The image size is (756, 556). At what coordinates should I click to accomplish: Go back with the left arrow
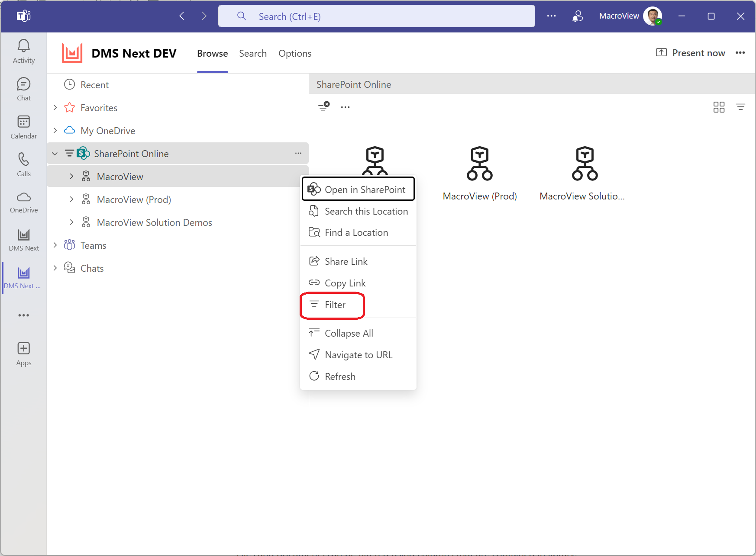point(182,16)
